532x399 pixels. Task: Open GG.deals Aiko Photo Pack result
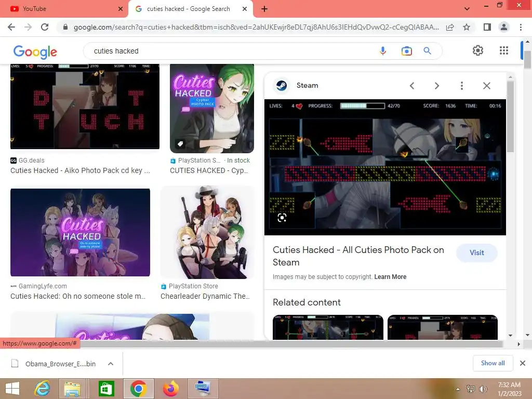click(x=80, y=170)
